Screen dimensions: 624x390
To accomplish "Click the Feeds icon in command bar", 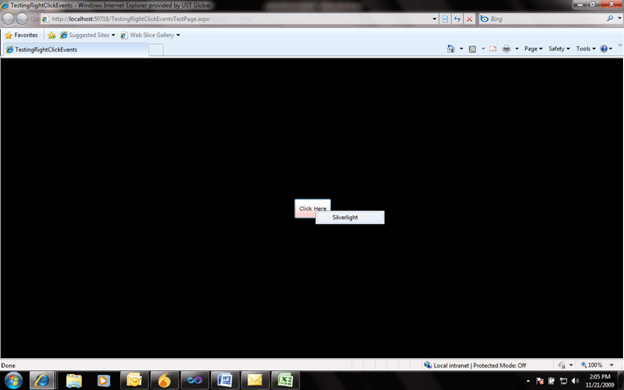I will click(x=472, y=49).
